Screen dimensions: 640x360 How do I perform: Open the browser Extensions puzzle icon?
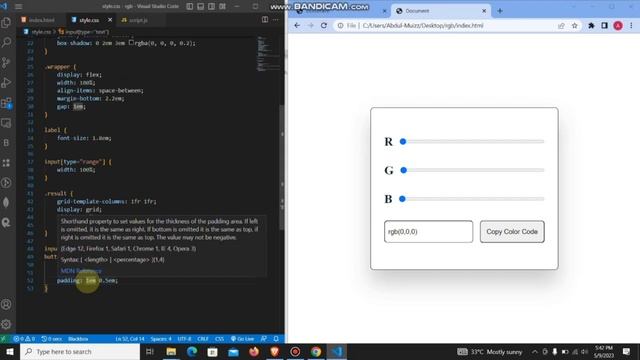(591, 25)
